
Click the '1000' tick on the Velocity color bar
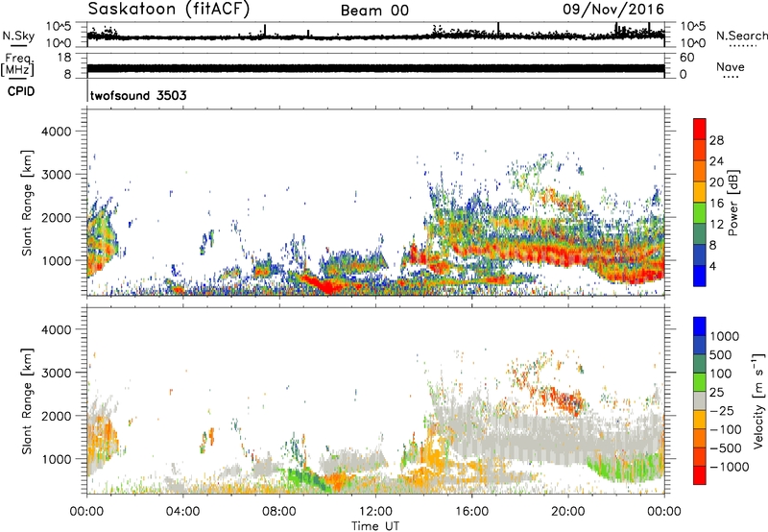(725, 336)
